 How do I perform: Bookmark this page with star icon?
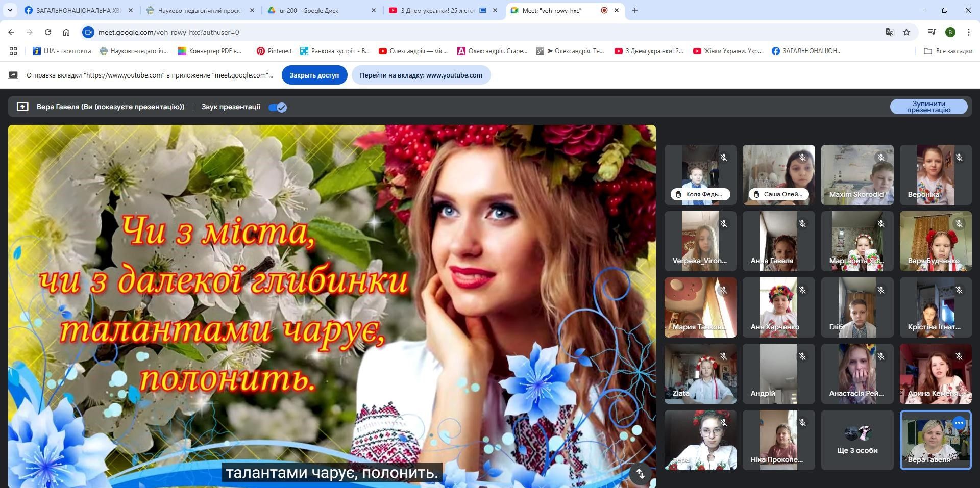906,32
